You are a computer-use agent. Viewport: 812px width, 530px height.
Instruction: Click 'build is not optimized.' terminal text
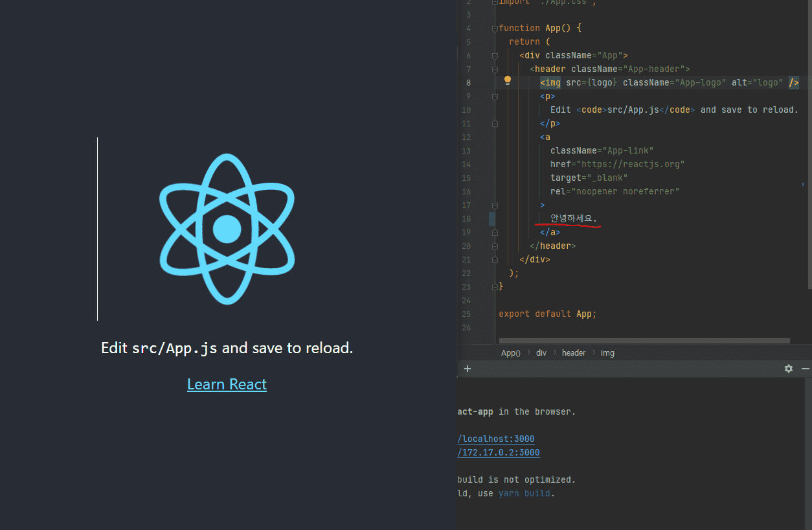click(516, 480)
